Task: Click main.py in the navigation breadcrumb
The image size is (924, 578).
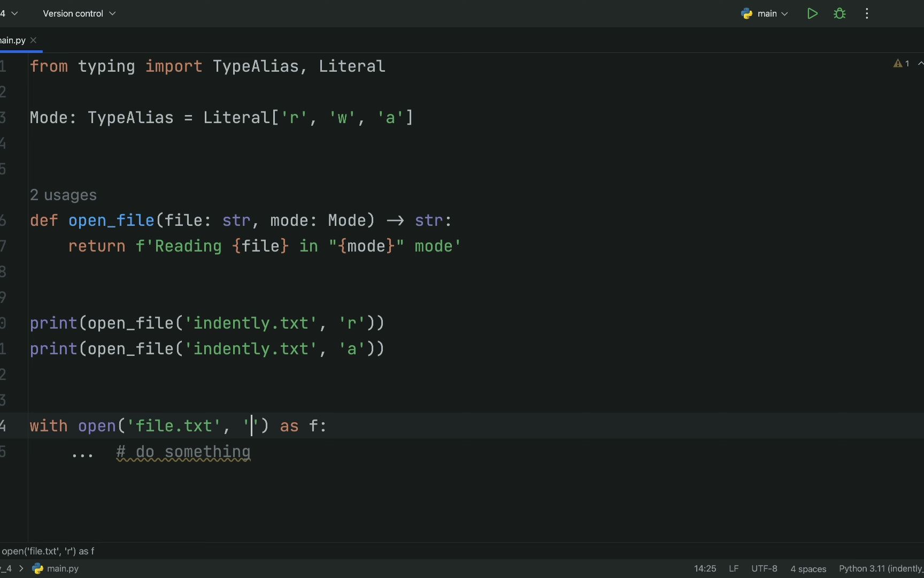Action: (x=63, y=568)
